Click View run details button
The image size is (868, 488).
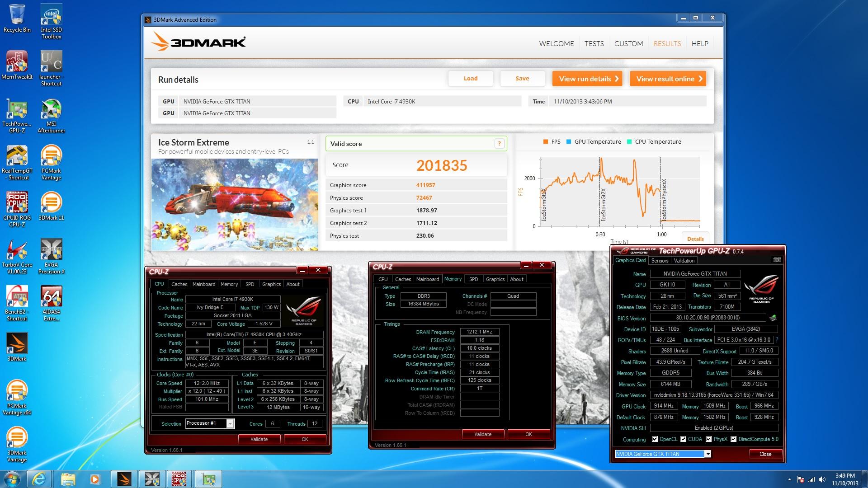(587, 79)
